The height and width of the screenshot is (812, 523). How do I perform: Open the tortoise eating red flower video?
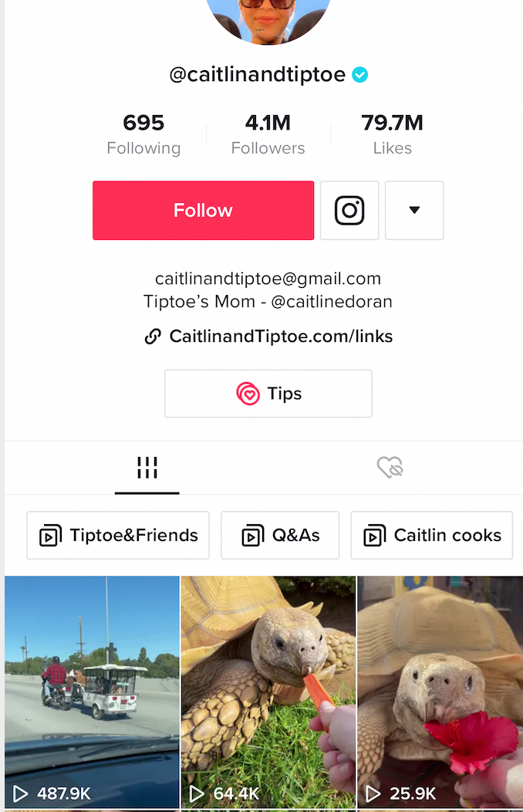[x=440, y=692]
